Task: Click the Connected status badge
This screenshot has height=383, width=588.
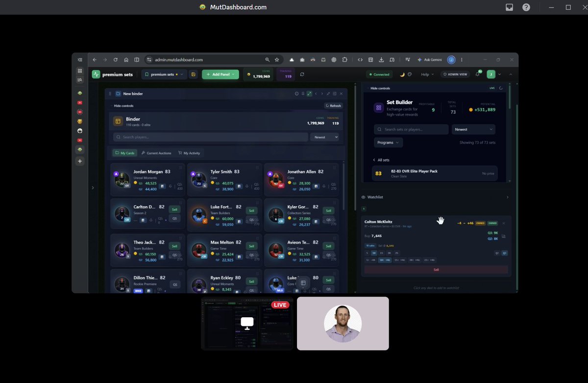Action: (379, 75)
